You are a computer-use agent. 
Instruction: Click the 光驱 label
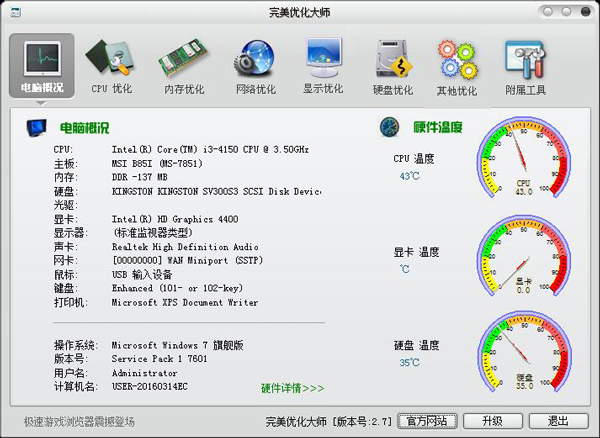point(65,205)
